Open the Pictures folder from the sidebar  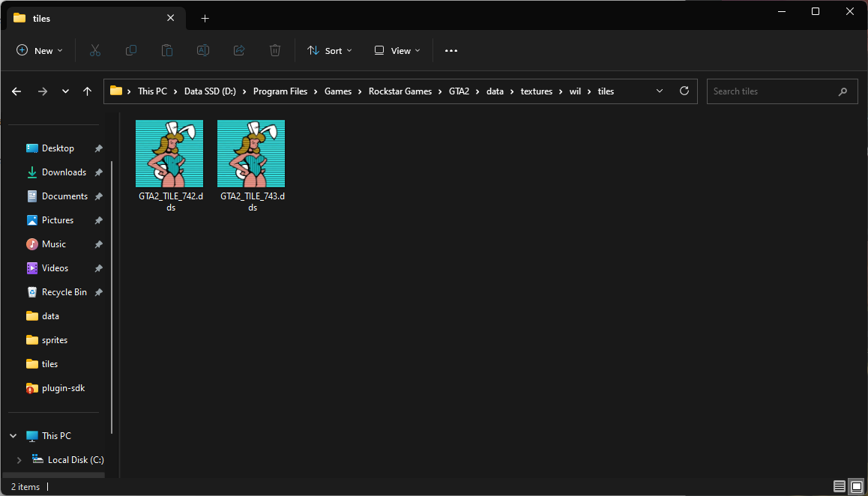pyautogui.click(x=58, y=220)
